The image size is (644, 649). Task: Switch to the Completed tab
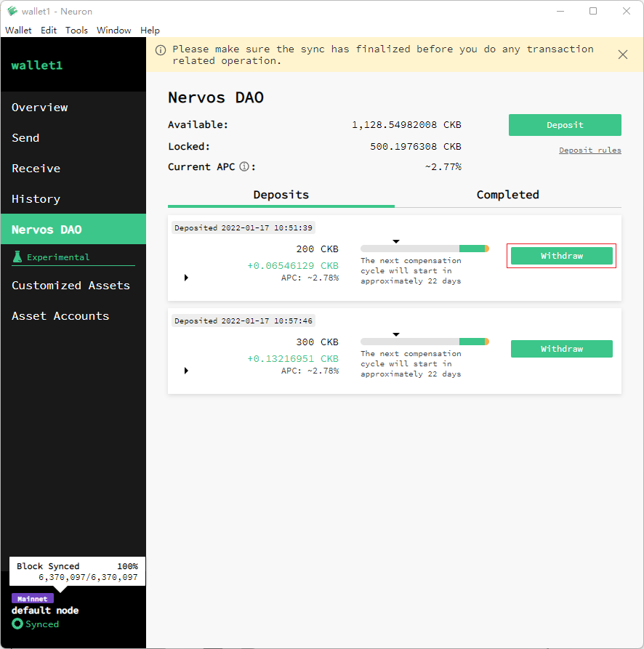coord(507,195)
